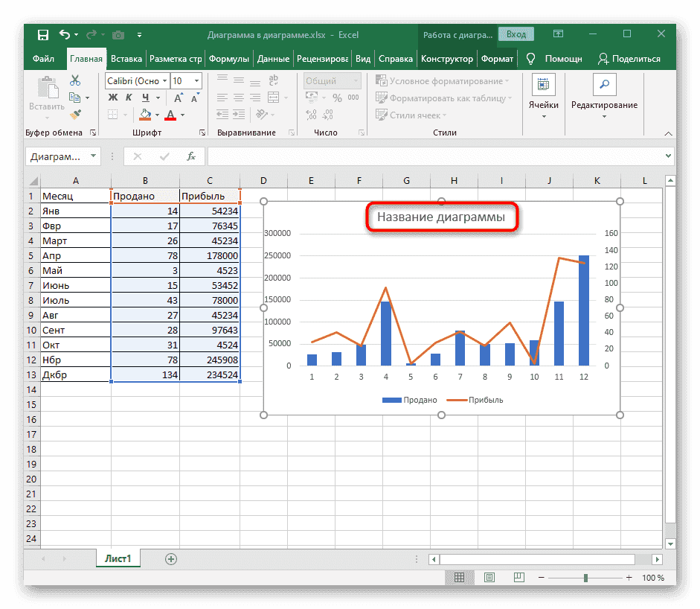Select the chart title Название диаграммы
This screenshot has height=609, width=700.
[x=440, y=218]
